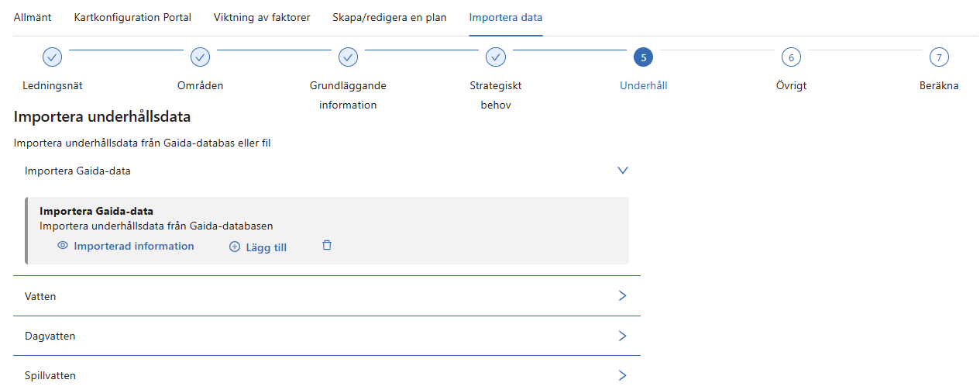Collapse the Importera Gaida-data section chevron
This screenshot has width=980, height=390.
(622, 171)
